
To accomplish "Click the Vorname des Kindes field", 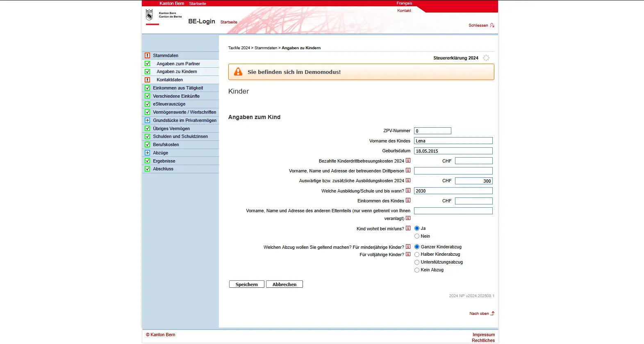I will point(453,141).
